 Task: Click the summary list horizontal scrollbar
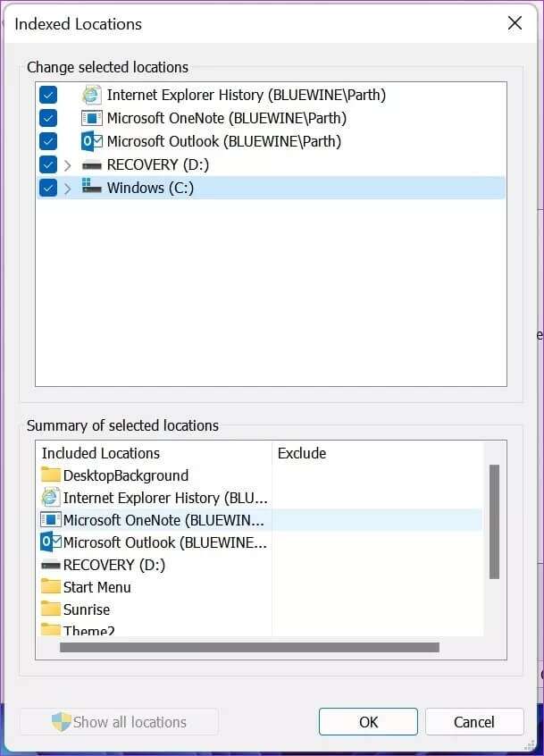[x=249, y=647]
